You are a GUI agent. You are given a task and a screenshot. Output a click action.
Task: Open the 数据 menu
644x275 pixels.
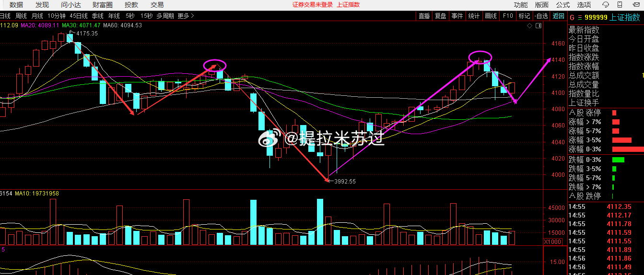16,5
